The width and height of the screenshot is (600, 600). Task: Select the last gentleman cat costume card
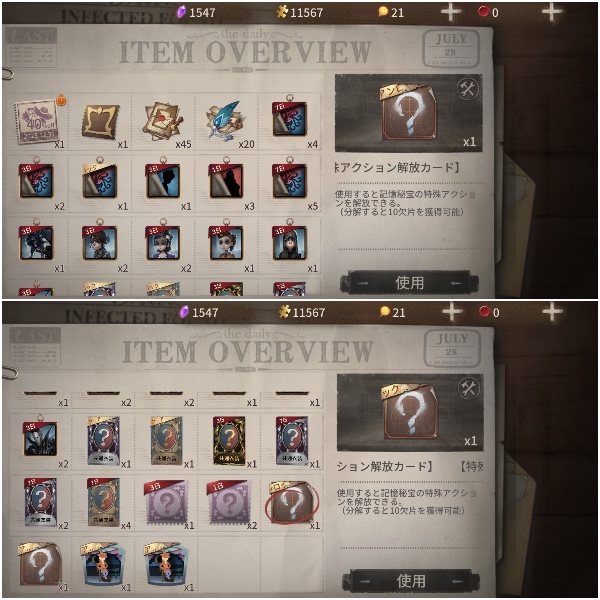coord(166,564)
